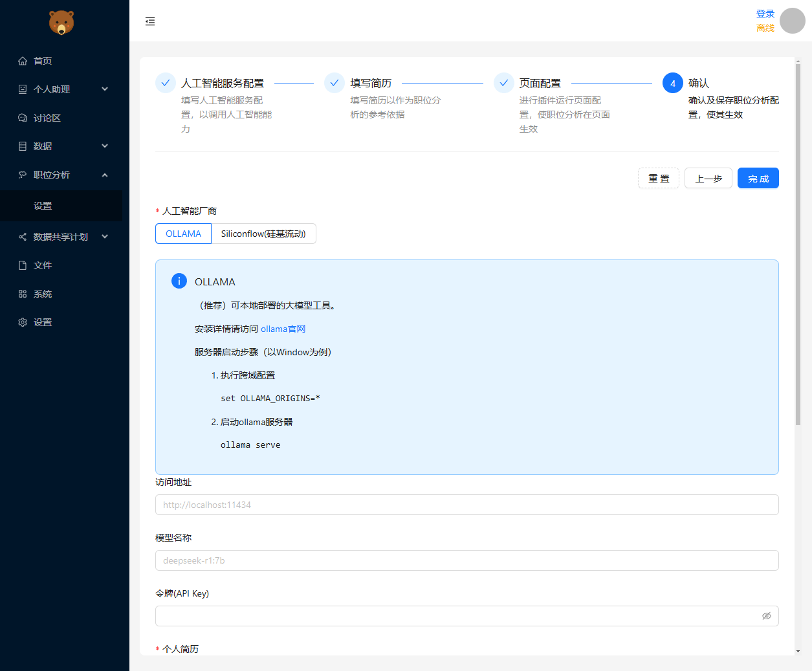
Task: Click the step 4 number circle
Action: tap(673, 83)
